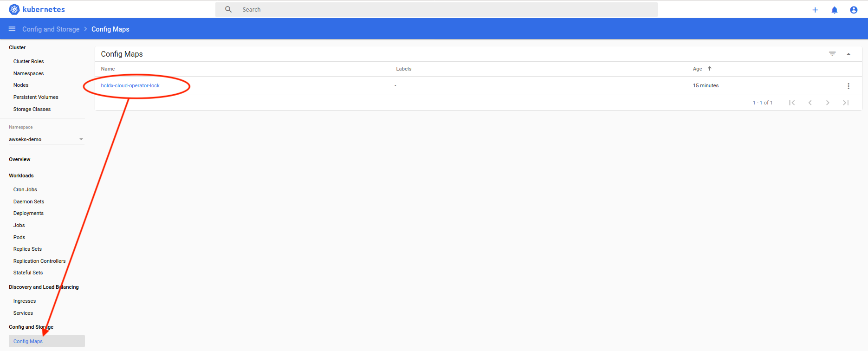The image size is (868, 351).
Task: Click the plus create resource icon
Action: point(815,10)
